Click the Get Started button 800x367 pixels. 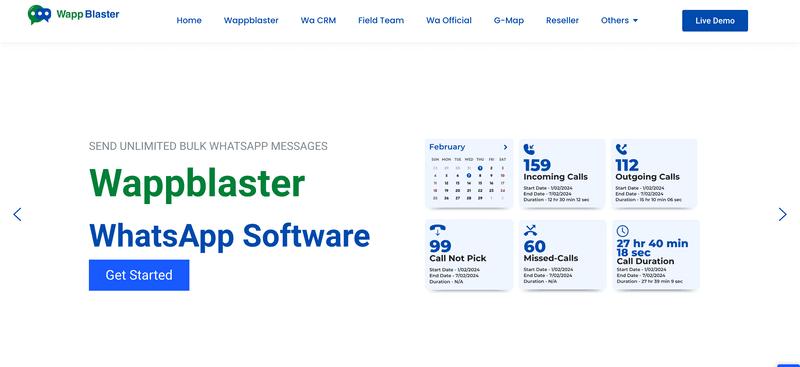click(139, 275)
